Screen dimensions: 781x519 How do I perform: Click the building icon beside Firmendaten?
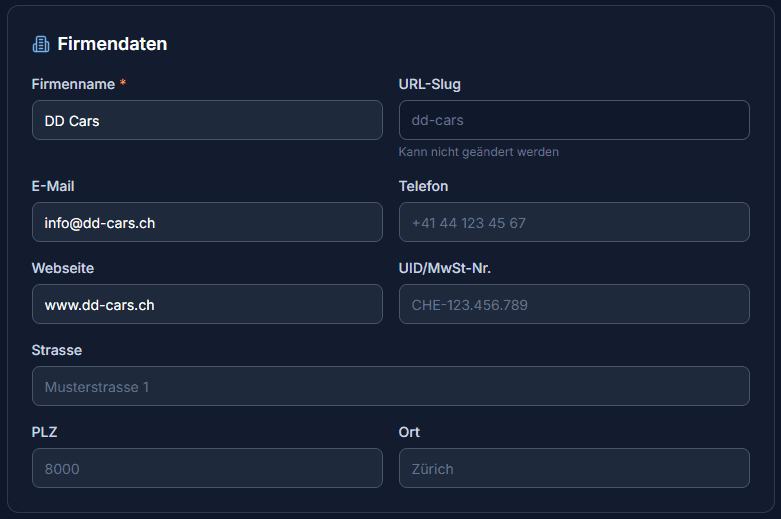coord(41,44)
